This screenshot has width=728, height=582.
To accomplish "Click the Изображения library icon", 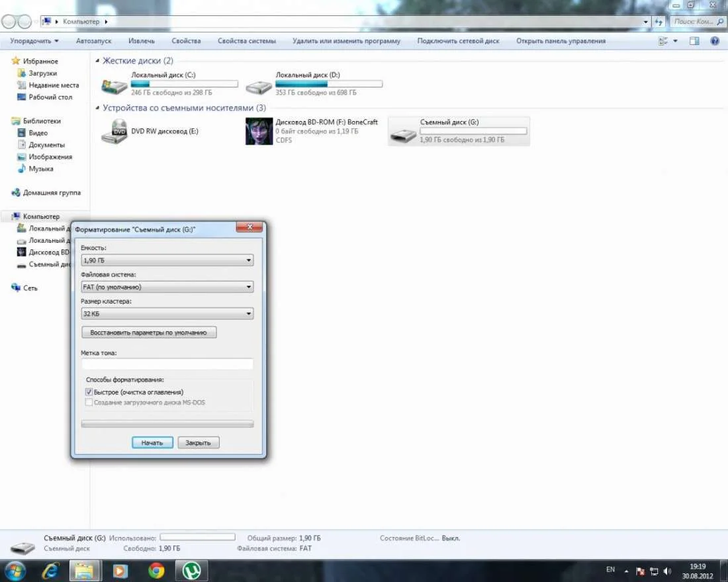I will (x=21, y=157).
